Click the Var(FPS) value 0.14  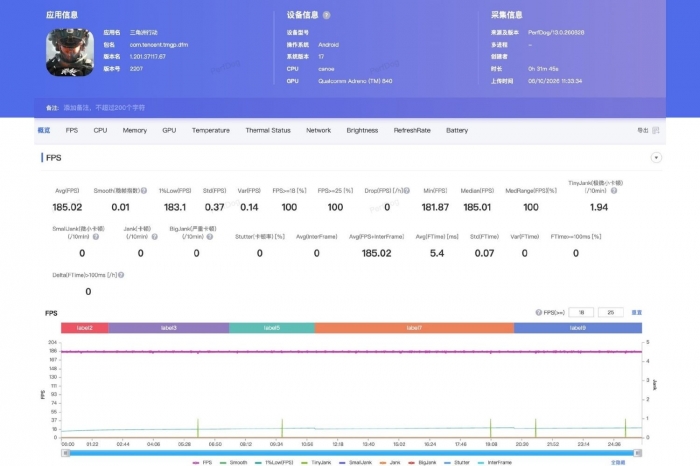249,207
